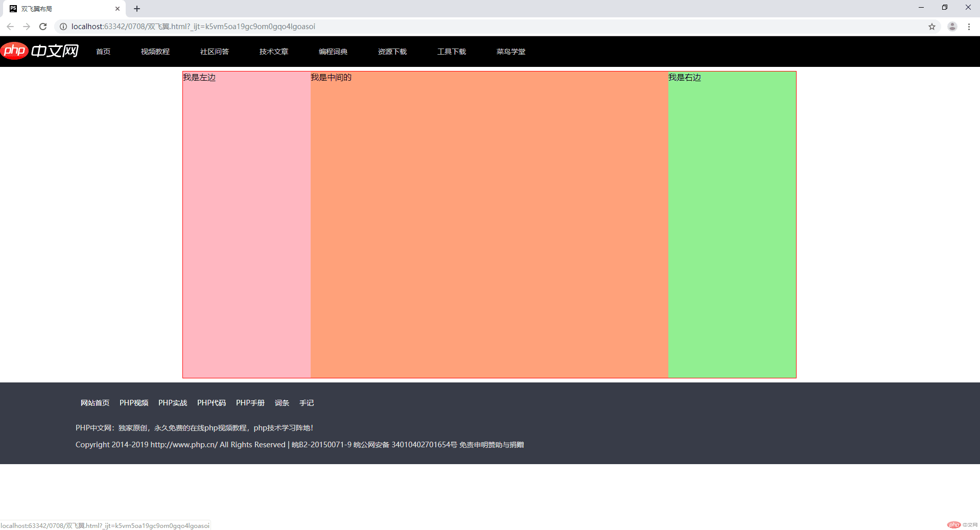Open 资源下载 in the navigation bar
Viewport: 980px width, 530px height.
392,52
